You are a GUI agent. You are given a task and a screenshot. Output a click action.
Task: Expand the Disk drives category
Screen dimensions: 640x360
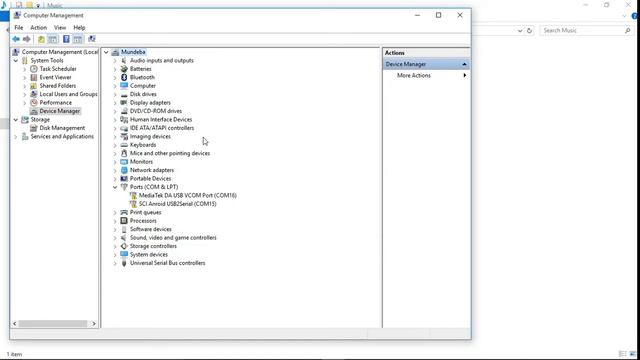pyautogui.click(x=115, y=94)
